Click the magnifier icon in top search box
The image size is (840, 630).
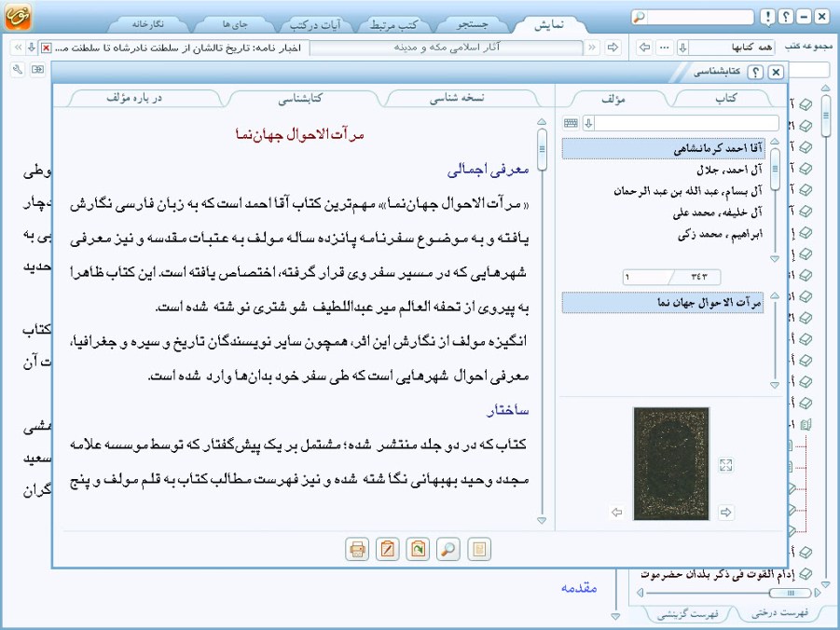coord(640,17)
